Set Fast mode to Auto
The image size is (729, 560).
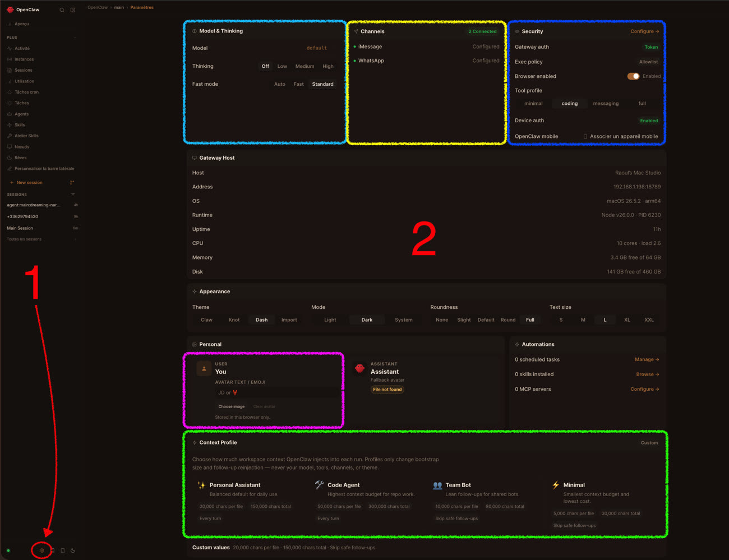point(280,84)
